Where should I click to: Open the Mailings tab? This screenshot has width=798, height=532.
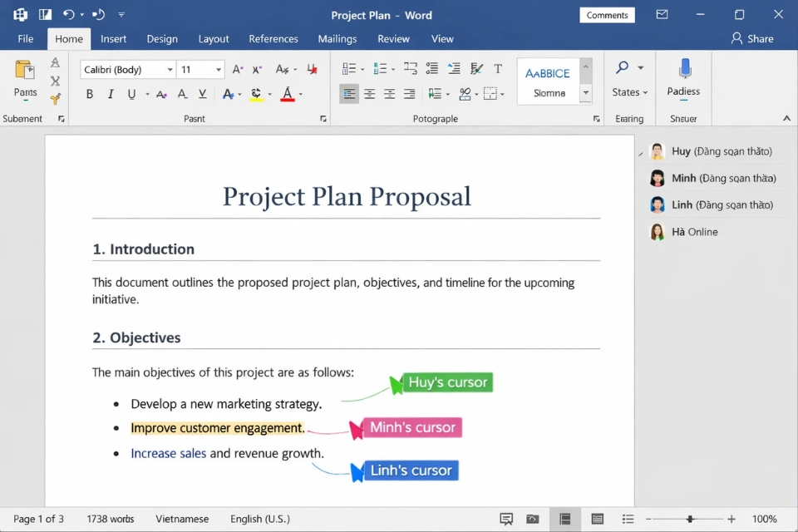pyautogui.click(x=337, y=38)
